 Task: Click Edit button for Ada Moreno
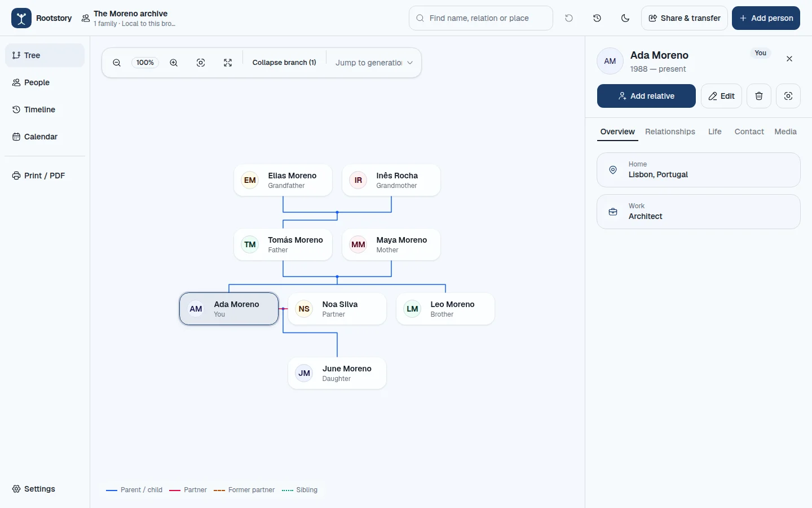[722, 96]
